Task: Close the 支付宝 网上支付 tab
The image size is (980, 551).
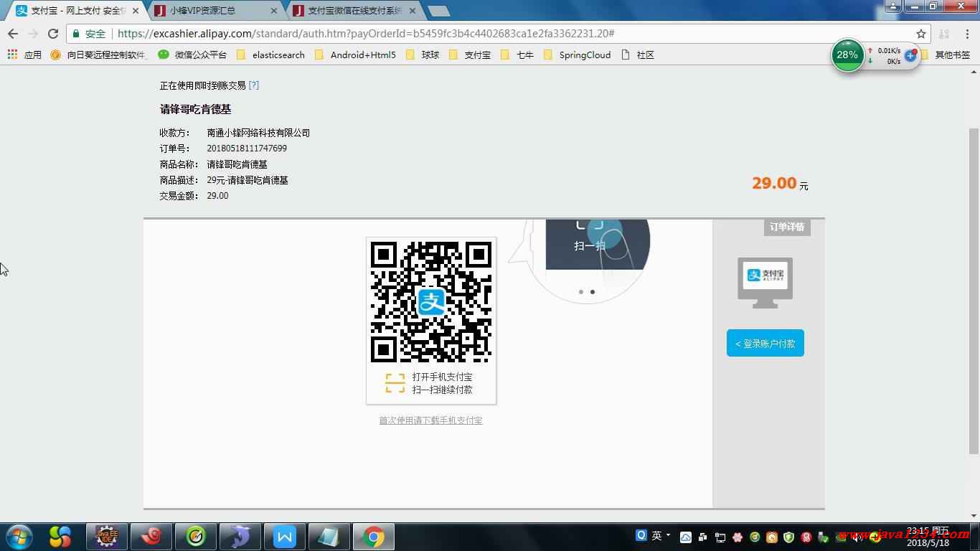Action: click(x=136, y=11)
